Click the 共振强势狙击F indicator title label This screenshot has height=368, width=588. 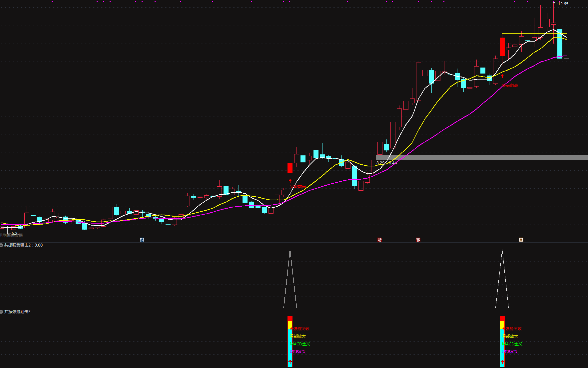click(x=17, y=312)
